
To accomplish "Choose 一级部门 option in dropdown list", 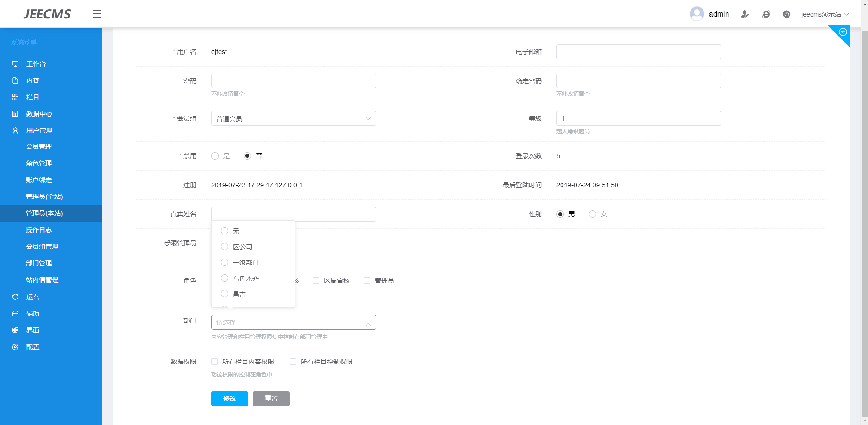I will 253,262.
